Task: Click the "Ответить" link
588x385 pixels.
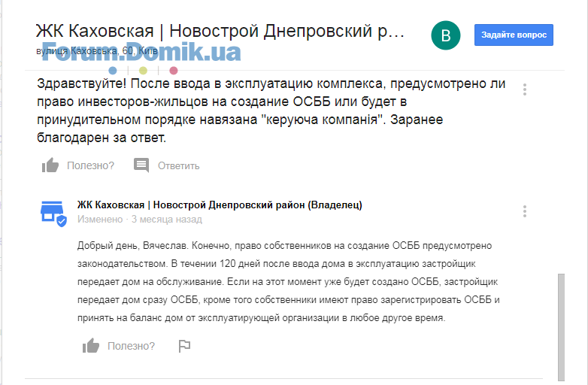Action: [x=178, y=165]
